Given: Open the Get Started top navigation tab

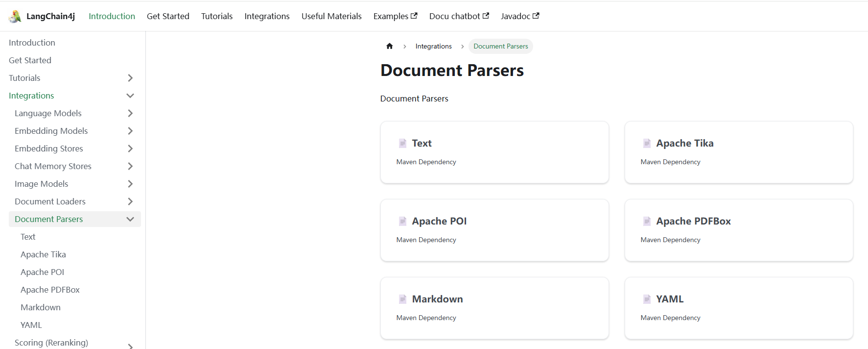Looking at the screenshot, I should coord(168,16).
